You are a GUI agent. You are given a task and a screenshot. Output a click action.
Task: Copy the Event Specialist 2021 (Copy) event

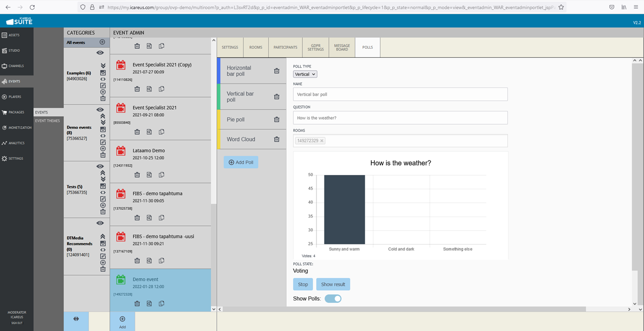[x=162, y=89]
